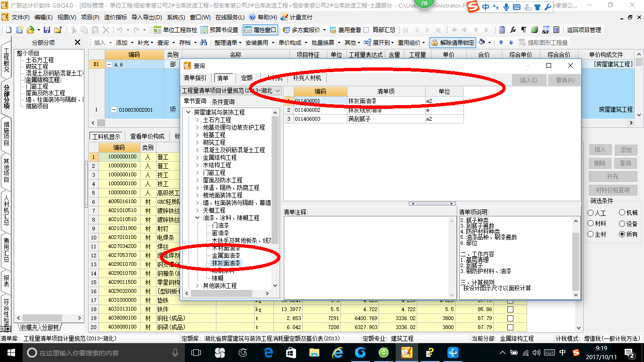This screenshot has height=362, width=644.
Task: Open 多方案报价 multi-scheme quote
Action: click(305, 30)
